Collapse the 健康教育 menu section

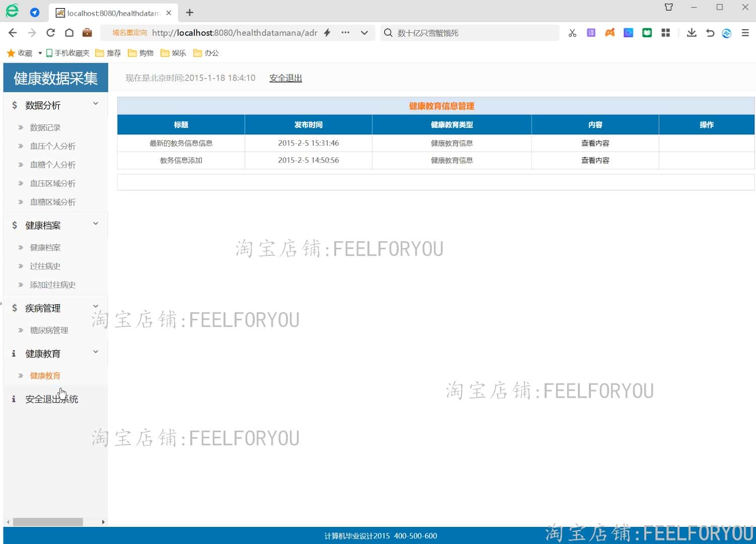(55, 354)
